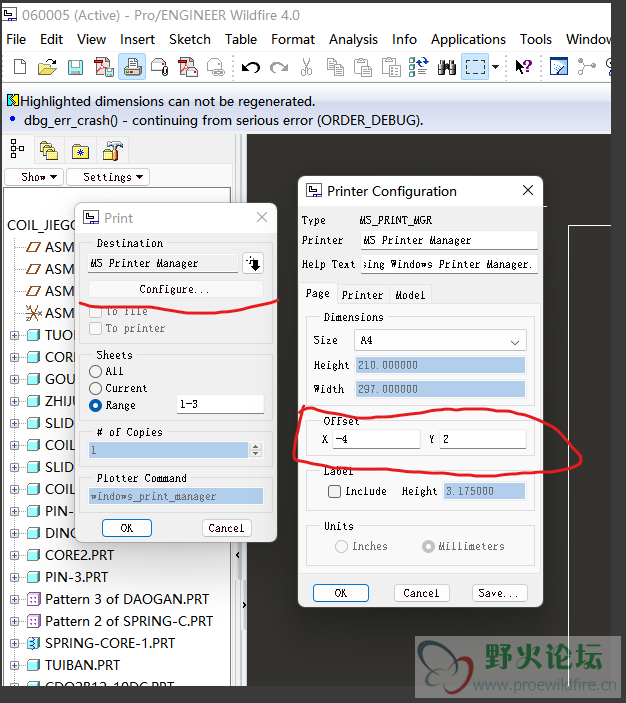Click the Undo arrow icon
626x703 pixels.
(251, 67)
